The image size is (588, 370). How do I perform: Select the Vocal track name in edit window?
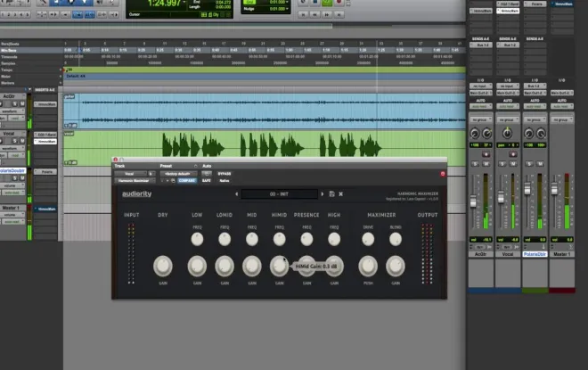click(x=10, y=134)
